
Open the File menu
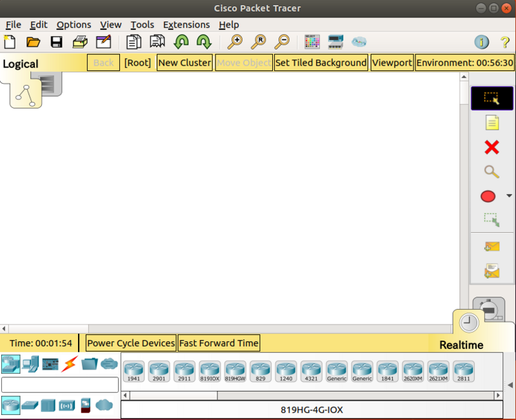14,25
